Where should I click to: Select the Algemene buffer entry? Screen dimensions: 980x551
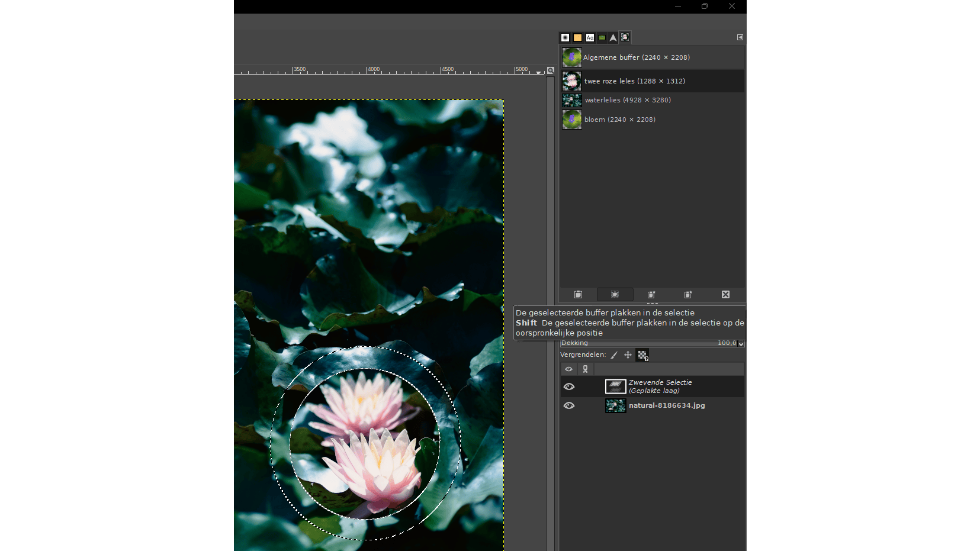(652, 57)
